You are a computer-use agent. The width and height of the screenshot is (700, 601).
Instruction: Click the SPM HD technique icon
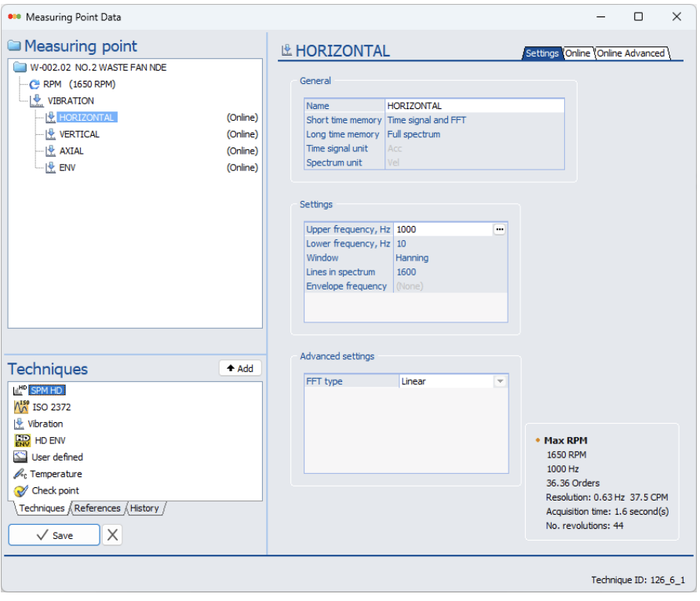pyautogui.click(x=20, y=390)
